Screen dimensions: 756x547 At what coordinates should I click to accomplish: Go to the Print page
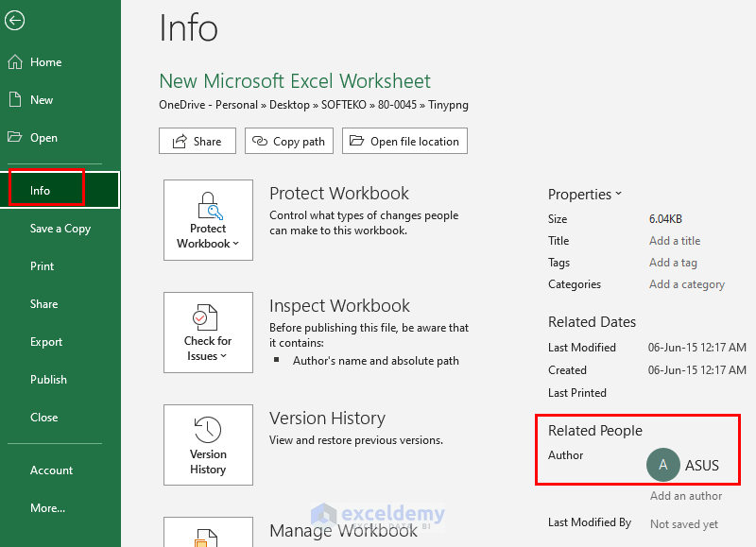[x=43, y=266]
